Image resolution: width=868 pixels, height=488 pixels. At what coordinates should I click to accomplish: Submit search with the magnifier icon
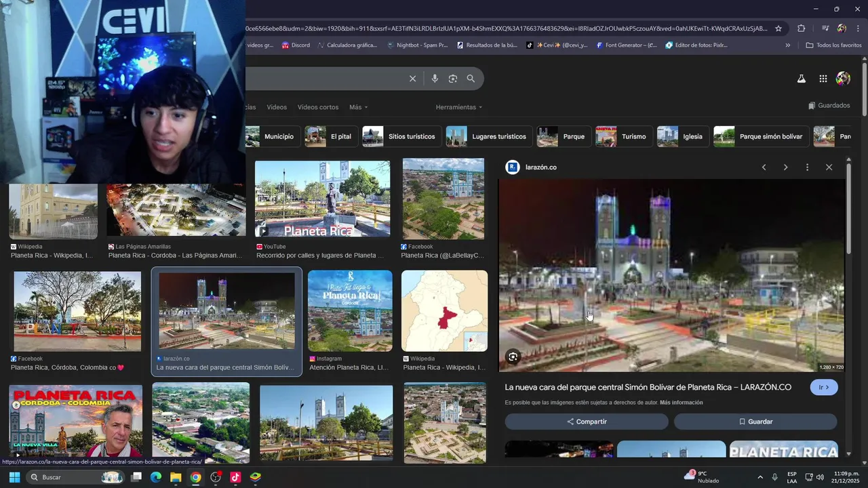[471, 79]
